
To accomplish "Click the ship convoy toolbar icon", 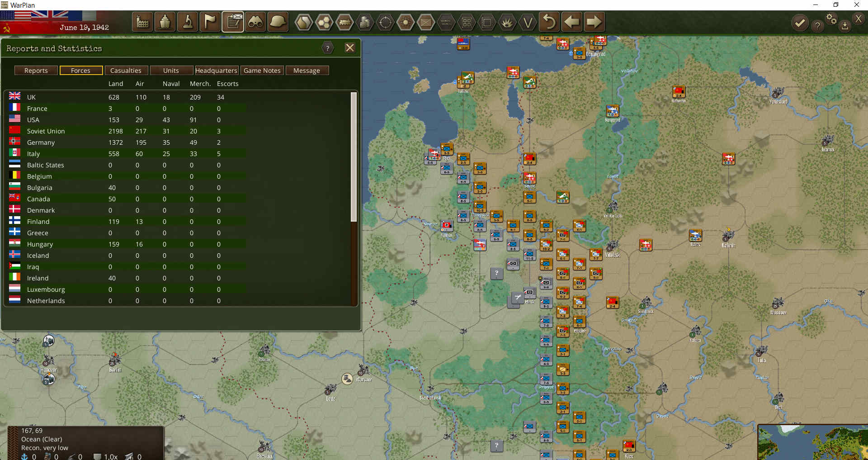I will 165,22.
